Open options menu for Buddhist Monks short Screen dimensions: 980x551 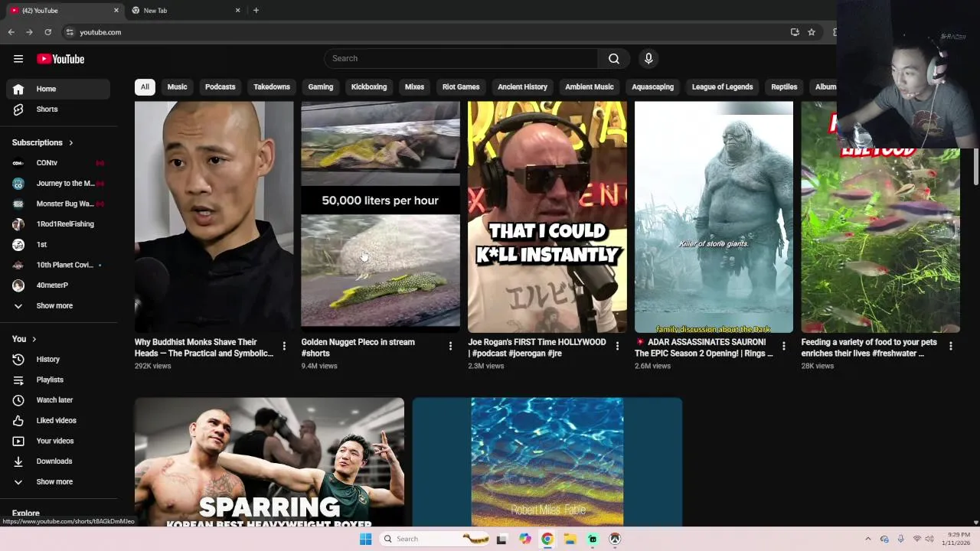click(x=284, y=346)
